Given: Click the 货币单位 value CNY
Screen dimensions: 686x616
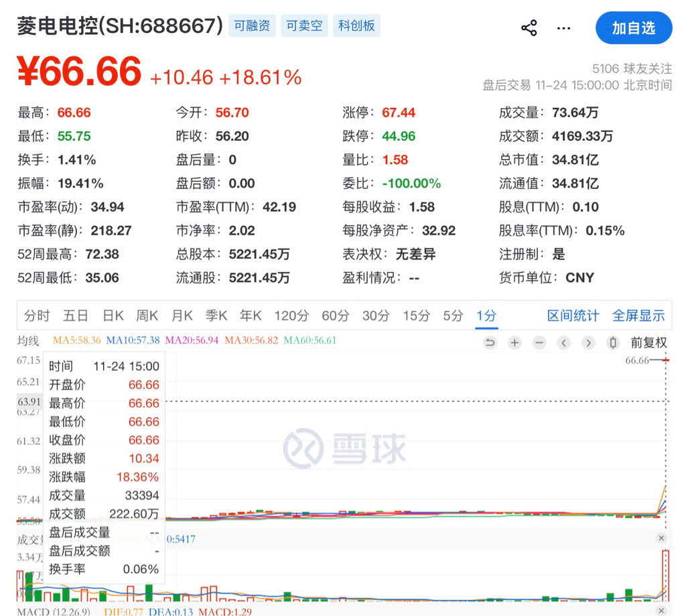Looking at the screenshot, I should click(x=579, y=278).
